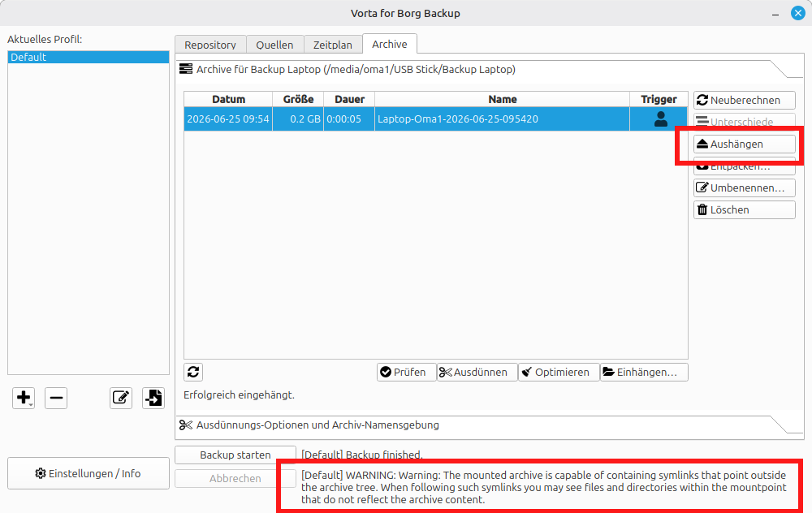Viewport: 812px width, 513px height.
Task: Click Neuberechnen button
Action: (744, 100)
